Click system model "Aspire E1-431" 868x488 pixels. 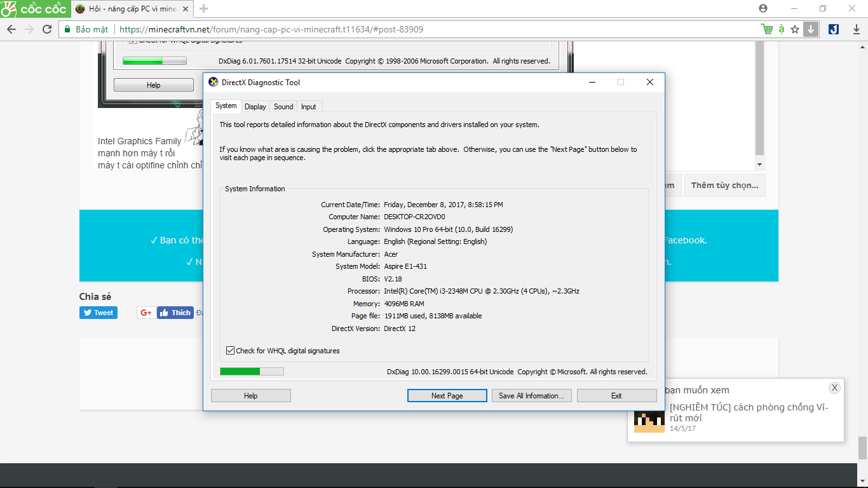coord(405,266)
